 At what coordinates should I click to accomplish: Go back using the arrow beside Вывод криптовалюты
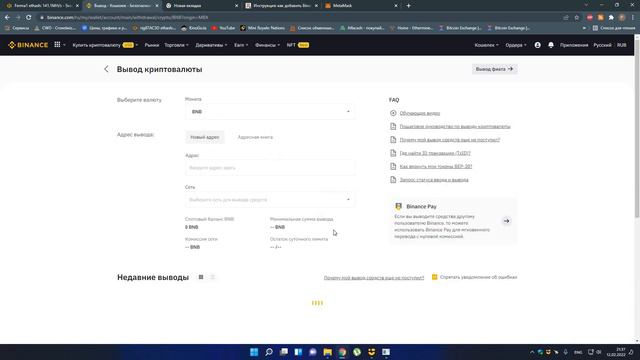coord(106,69)
